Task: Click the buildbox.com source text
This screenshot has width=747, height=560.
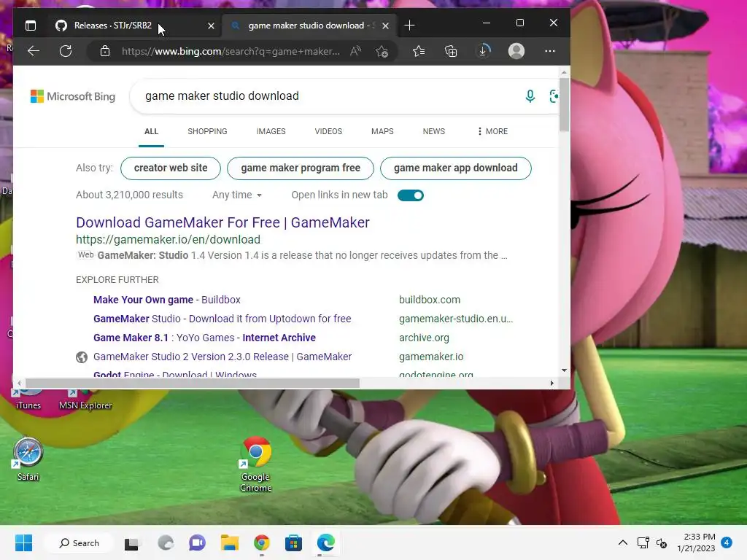Action: click(x=430, y=300)
